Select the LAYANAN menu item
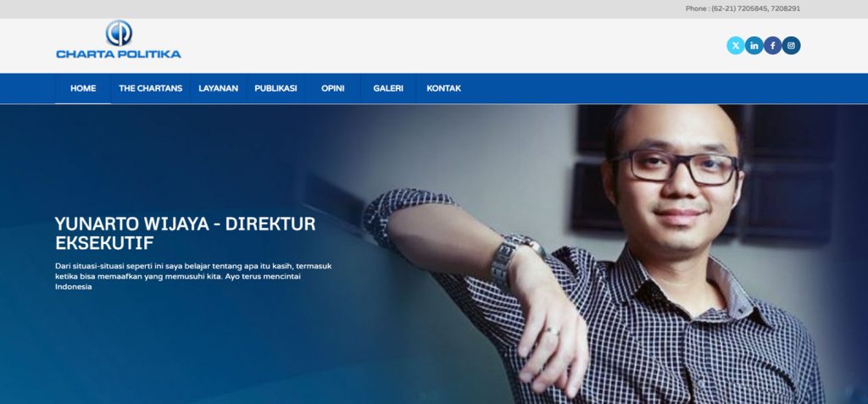 click(x=218, y=89)
